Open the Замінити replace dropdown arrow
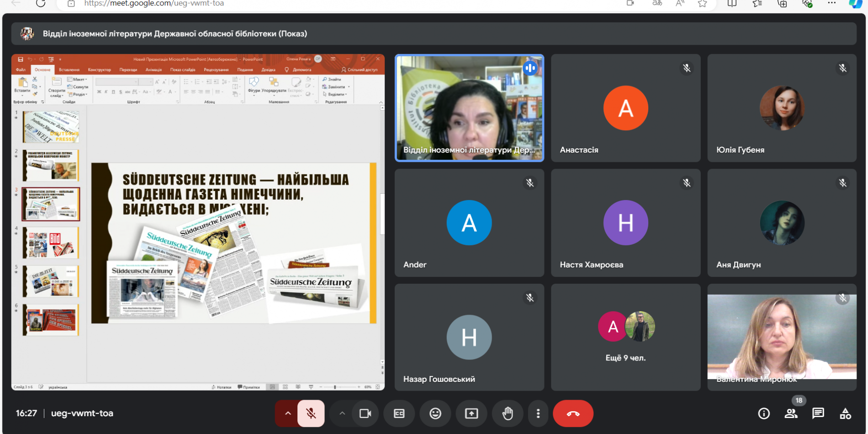This screenshot has height=434, width=868. (349, 87)
